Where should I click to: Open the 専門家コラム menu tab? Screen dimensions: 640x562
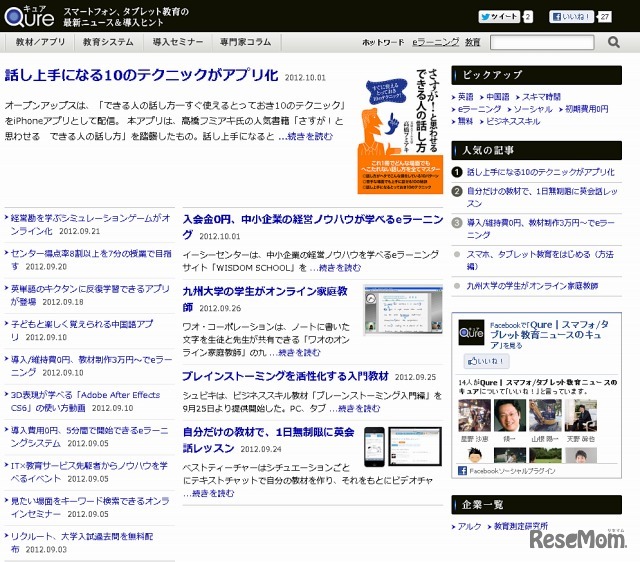coord(246,42)
